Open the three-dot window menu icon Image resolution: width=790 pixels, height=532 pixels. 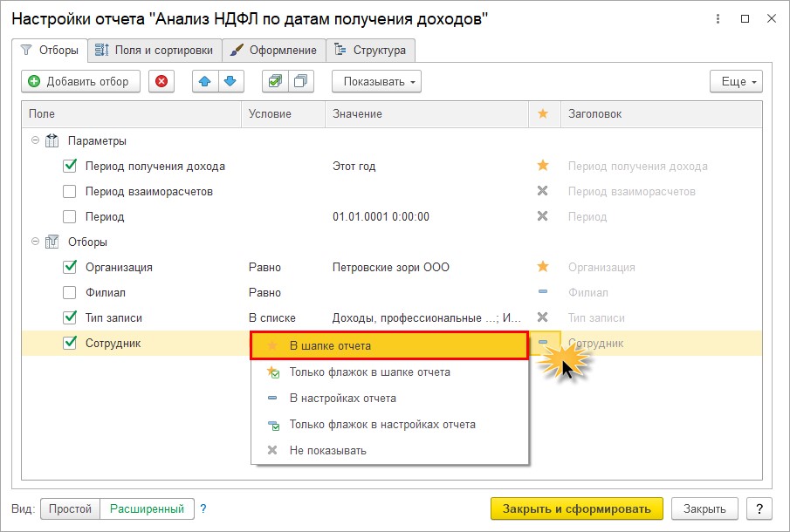tap(718, 19)
